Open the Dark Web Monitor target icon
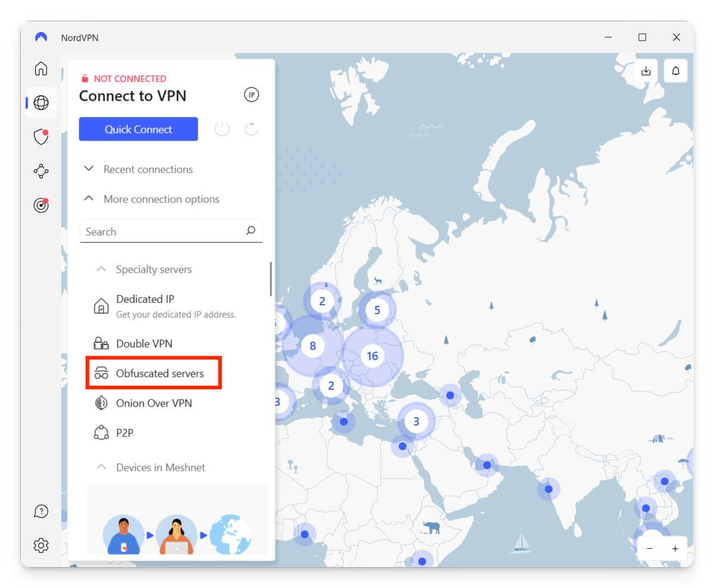The width and height of the screenshot is (714, 588). (x=41, y=205)
